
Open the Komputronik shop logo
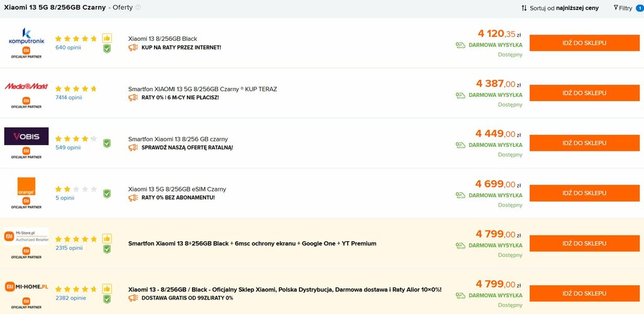26,36
